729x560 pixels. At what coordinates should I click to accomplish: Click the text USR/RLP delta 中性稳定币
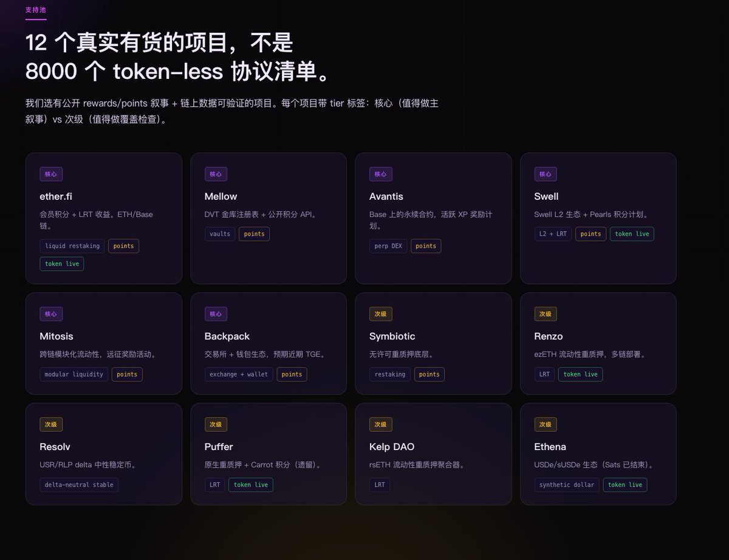(x=89, y=465)
